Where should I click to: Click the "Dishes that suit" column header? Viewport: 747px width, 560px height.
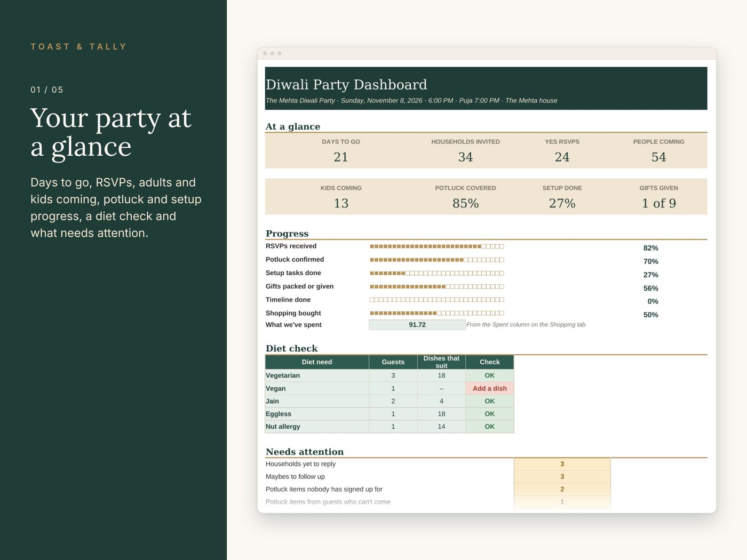[441, 362]
